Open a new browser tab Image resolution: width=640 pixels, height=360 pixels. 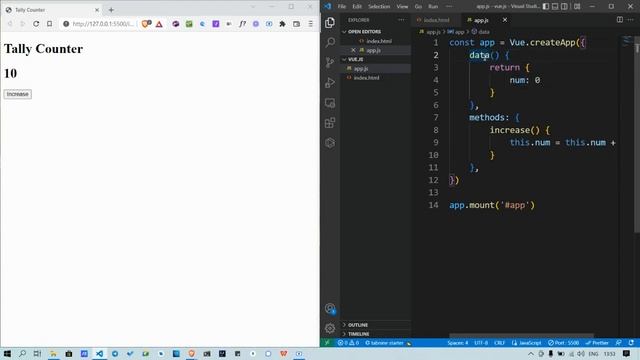point(111,10)
